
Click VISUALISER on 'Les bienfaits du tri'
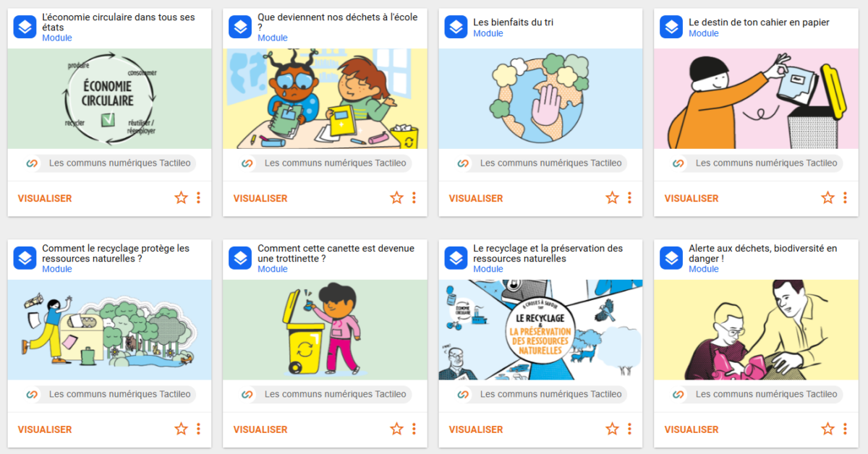click(476, 198)
